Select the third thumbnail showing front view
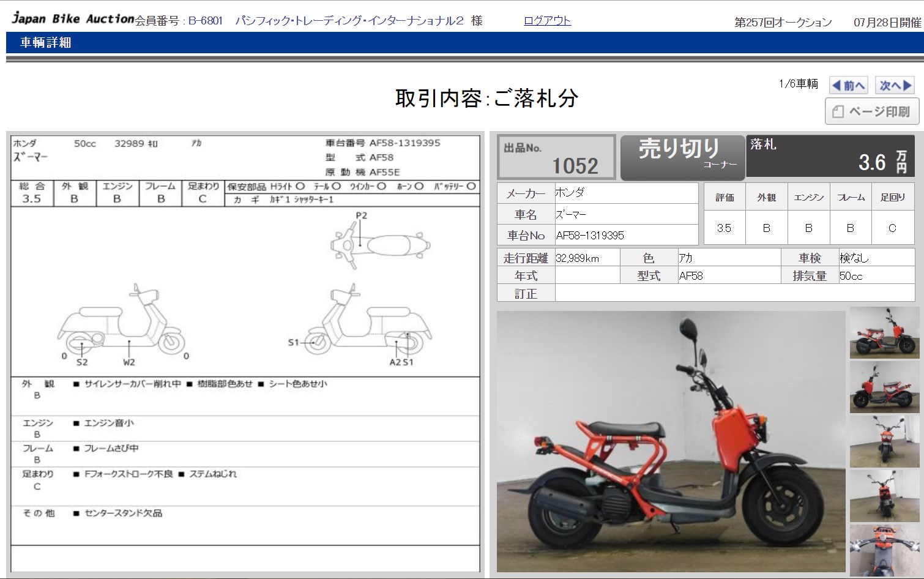Screen dimensions: 924x579 [884, 441]
